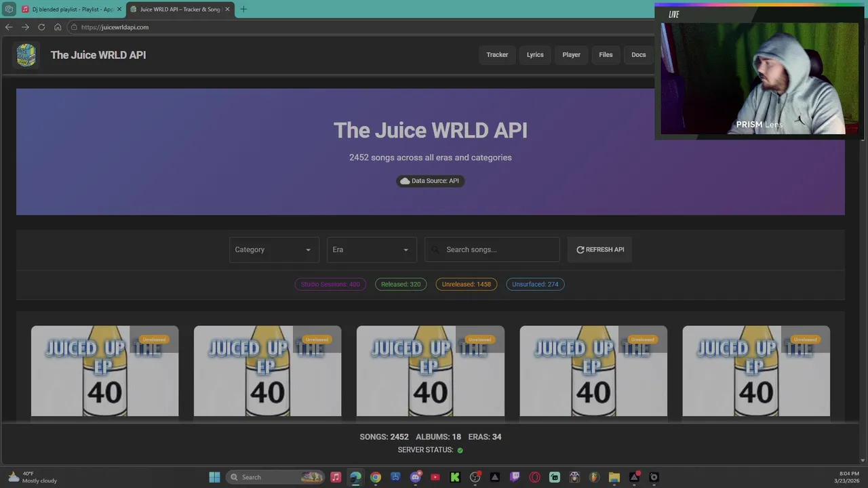868x488 pixels.
Task: Go back using the browser arrow
Action: 8,27
